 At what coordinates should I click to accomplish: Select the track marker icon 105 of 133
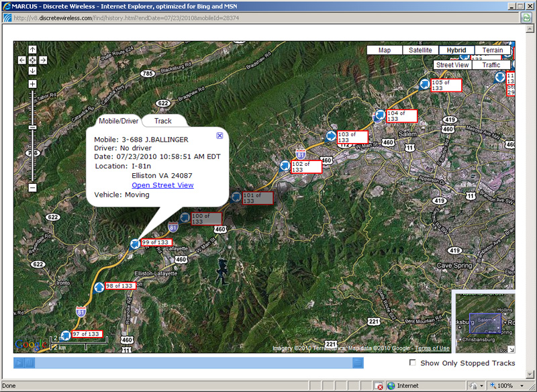[425, 84]
